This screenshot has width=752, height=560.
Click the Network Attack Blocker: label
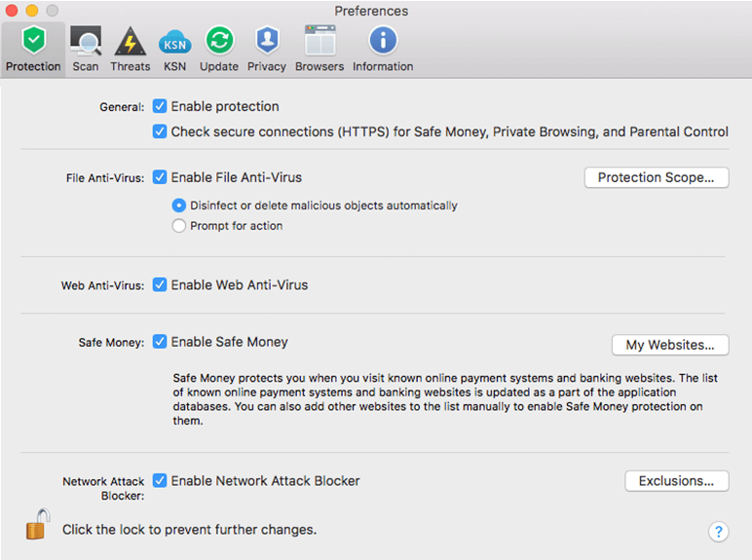103,488
